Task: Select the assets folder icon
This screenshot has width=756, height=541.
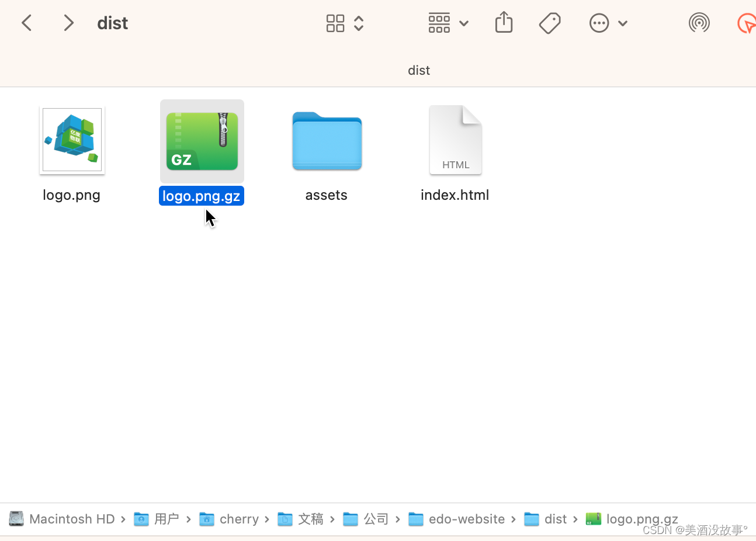Action: pos(327,141)
